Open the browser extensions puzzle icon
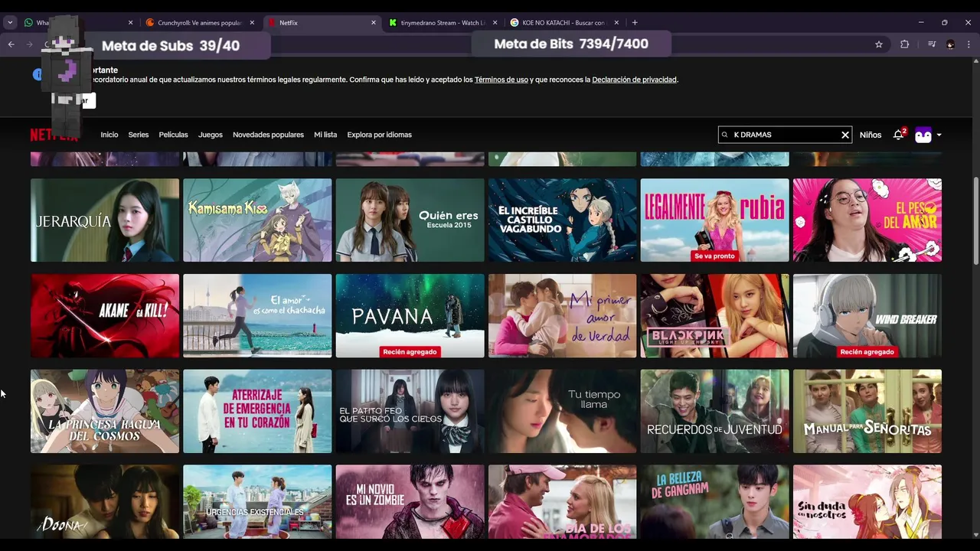Viewport: 980px width, 551px height. click(x=904, y=44)
